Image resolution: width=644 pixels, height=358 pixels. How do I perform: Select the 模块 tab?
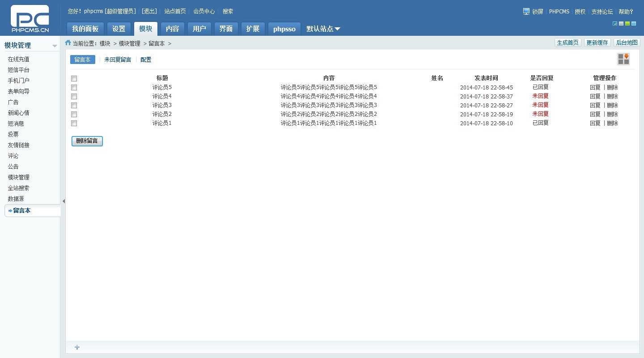(146, 29)
